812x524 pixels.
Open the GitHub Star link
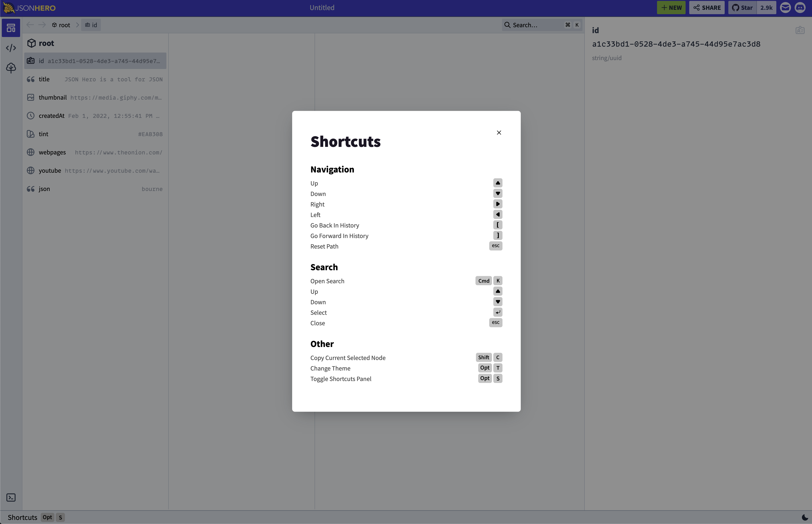[743, 8]
